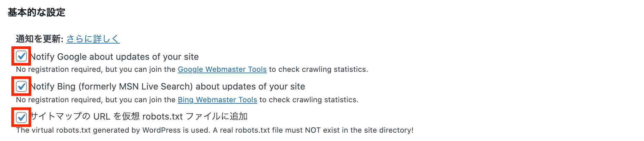Select the 基本的な設定 section heading

pos(37,12)
